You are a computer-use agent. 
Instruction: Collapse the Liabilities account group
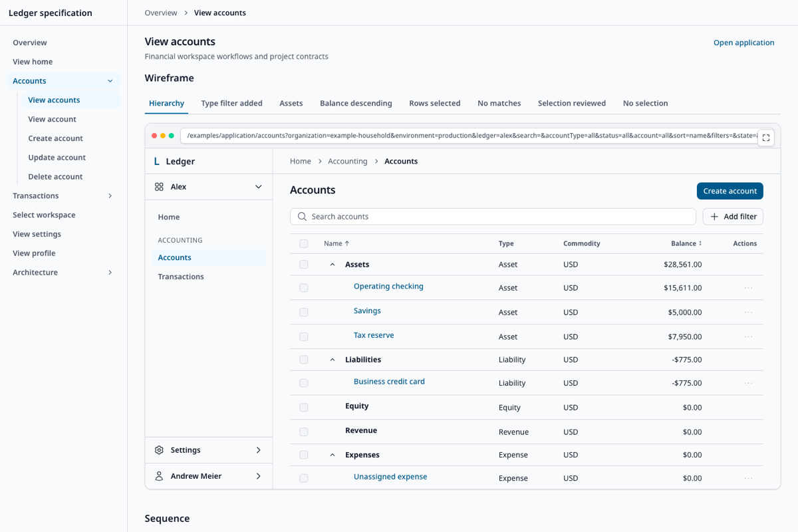click(x=332, y=360)
